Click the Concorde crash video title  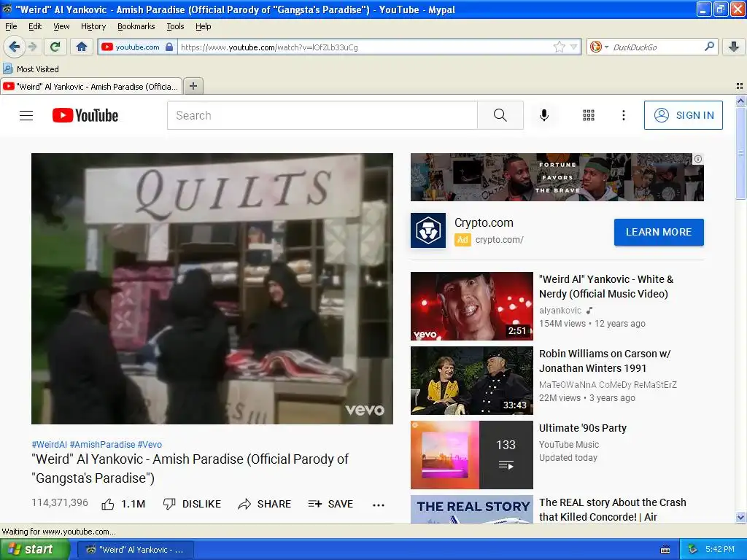(x=613, y=510)
